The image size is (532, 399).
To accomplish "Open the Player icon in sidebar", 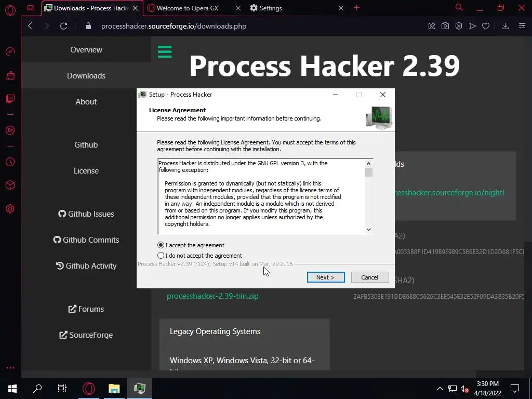I will 10,130.
